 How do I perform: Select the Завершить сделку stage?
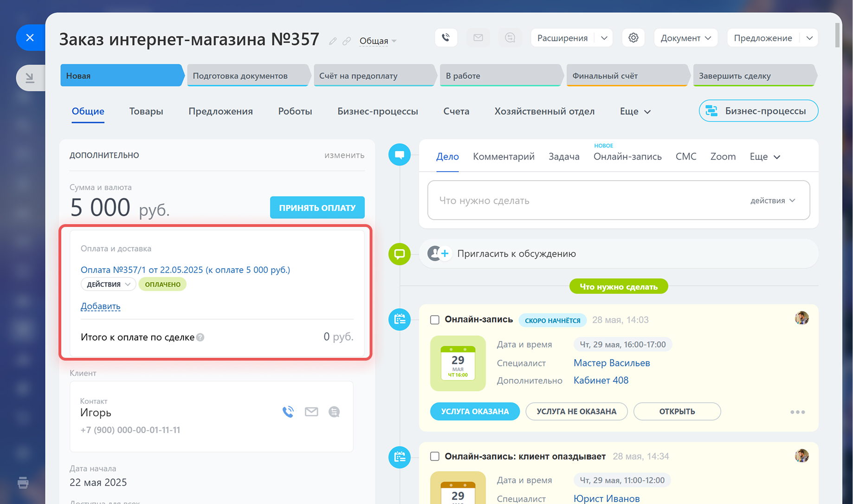pos(755,76)
